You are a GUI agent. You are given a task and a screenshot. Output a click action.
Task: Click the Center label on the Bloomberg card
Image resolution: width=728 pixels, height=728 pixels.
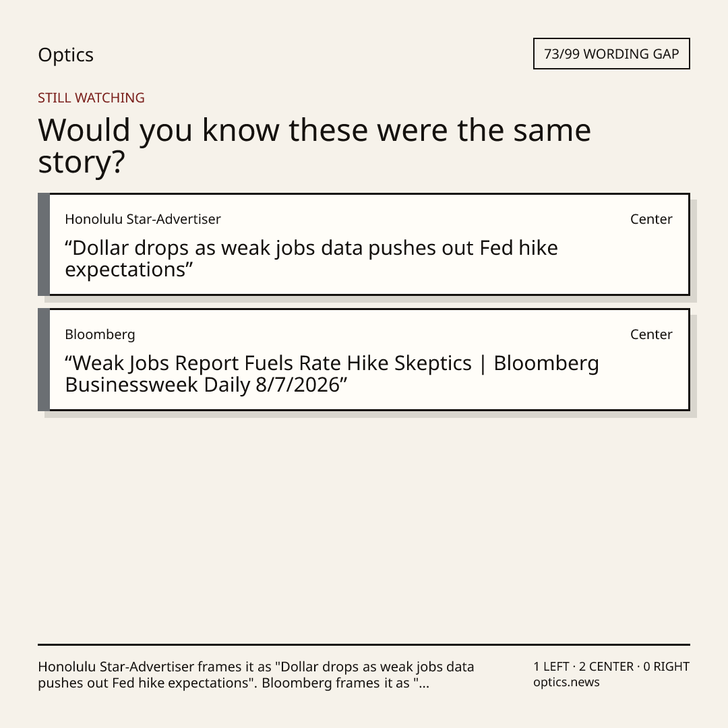click(x=651, y=334)
